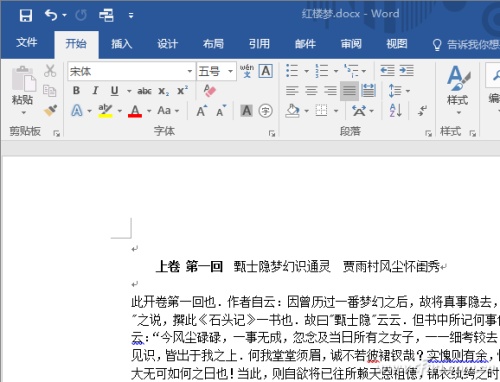Expand the 五号 font size dropdown
The image size is (500, 382).
[x=230, y=71]
